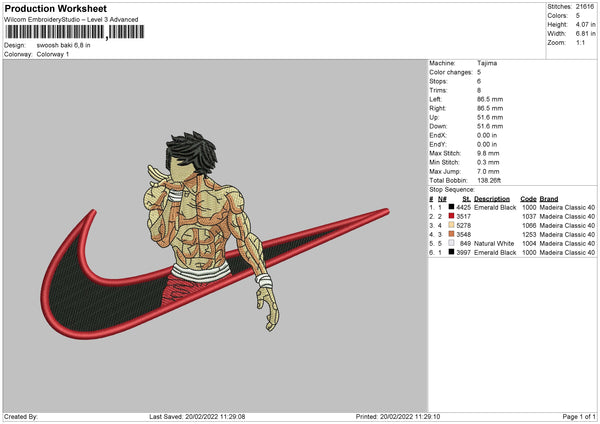Image resolution: width=600 pixels, height=424 pixels.
Task: Click the Zoom value 1:1
Action: [x=580, y=42]
